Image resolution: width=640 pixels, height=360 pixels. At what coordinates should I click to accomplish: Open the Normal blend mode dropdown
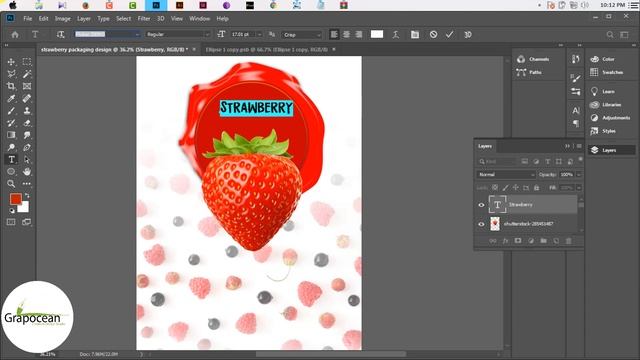tap(506, 175)
